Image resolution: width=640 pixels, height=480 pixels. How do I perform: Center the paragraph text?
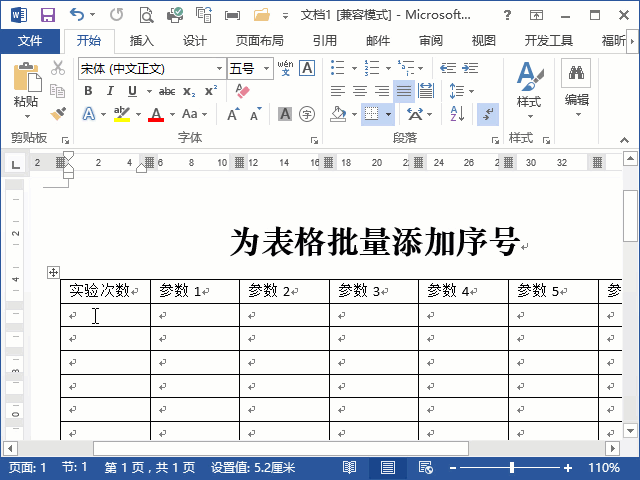pyautogui.click(x=360, y=91)
